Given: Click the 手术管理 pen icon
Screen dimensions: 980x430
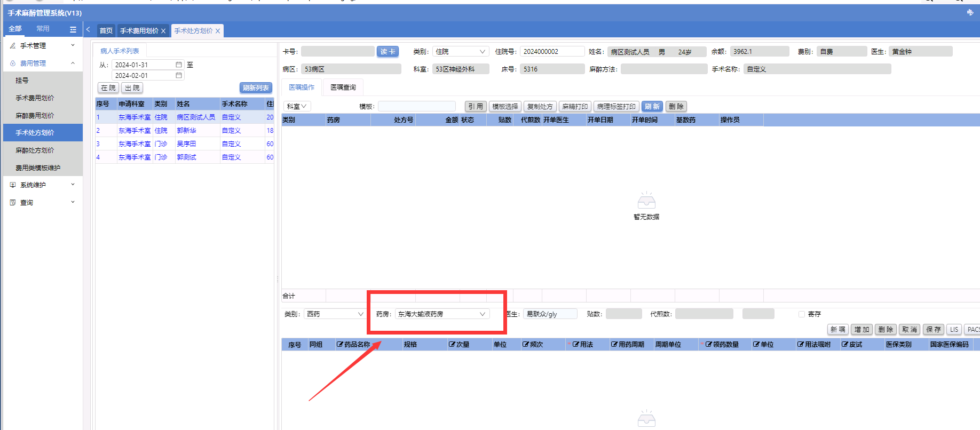Looking at the screenshot, I should click(13, 46).
